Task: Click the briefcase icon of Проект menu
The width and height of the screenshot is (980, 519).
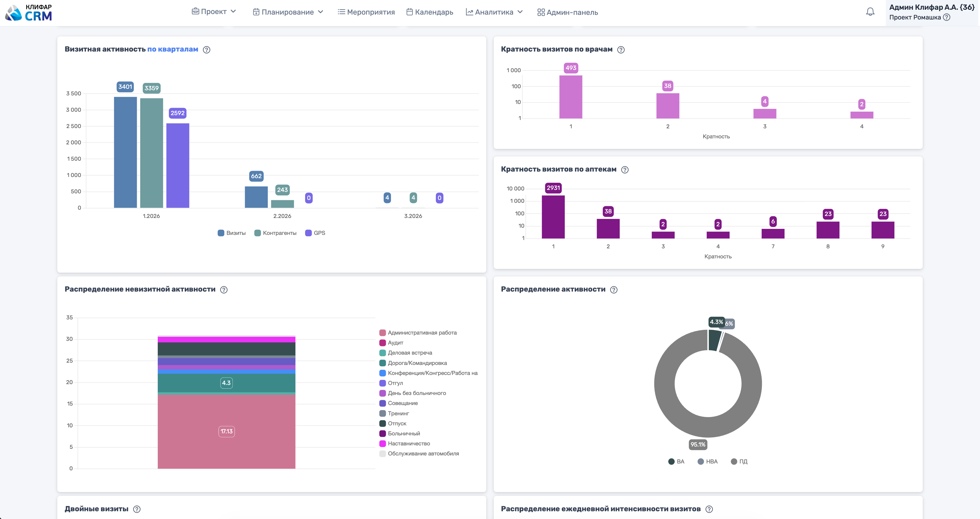Action: [195, 11]
